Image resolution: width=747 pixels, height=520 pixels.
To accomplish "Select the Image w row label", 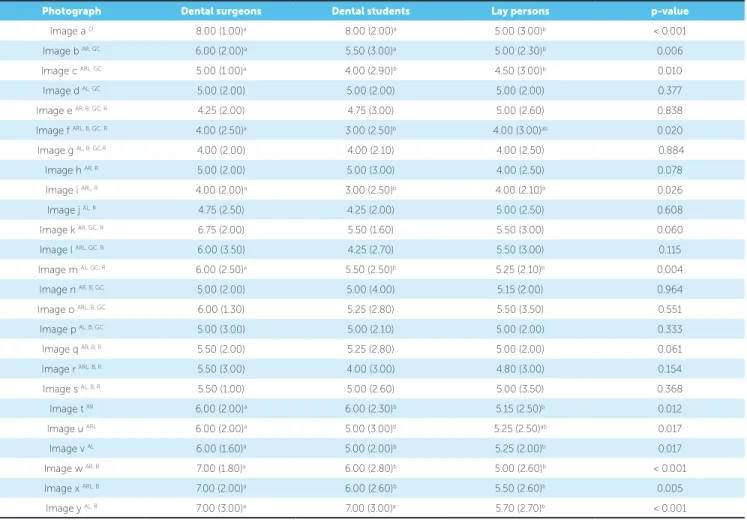I will [71, 469].
